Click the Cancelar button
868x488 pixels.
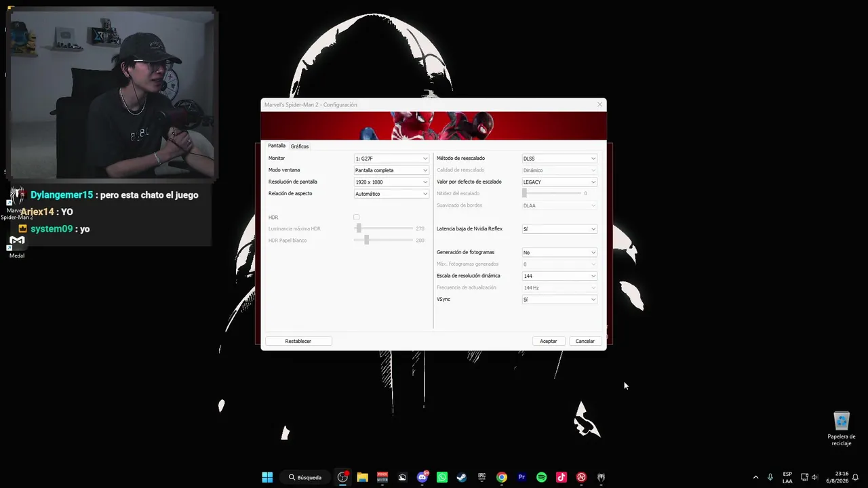point(585,341)
